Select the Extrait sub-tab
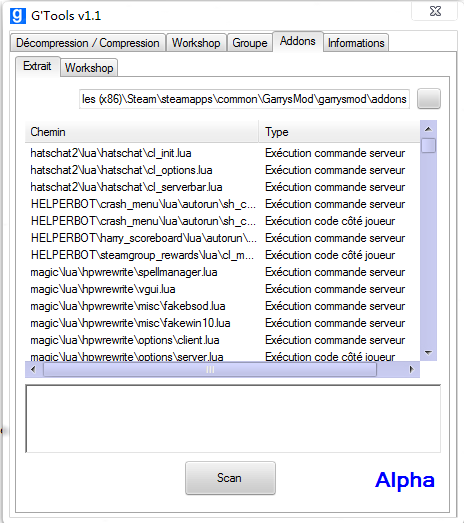This screenshot has width=464, height=523. click(x=37, y=66)
